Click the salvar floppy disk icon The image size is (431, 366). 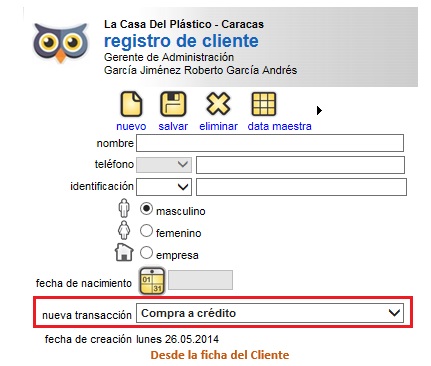173,104
